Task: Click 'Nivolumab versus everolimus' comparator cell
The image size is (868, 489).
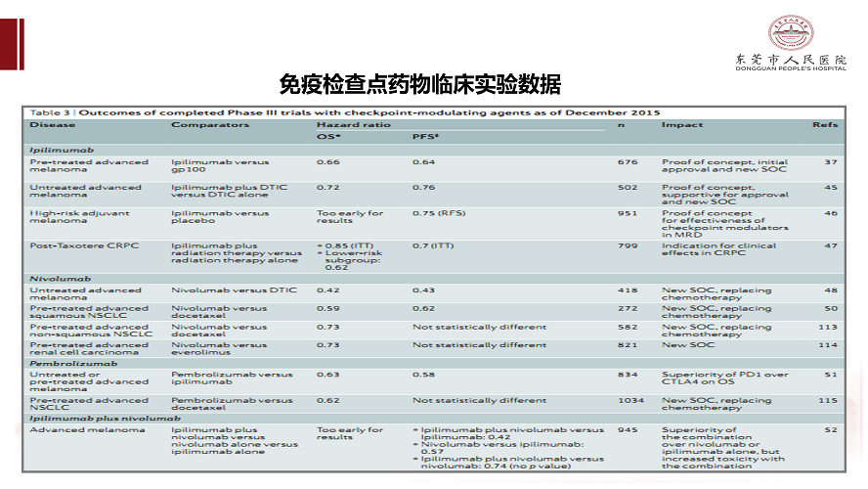Action: pyautogui.click(x=219, y=348)
